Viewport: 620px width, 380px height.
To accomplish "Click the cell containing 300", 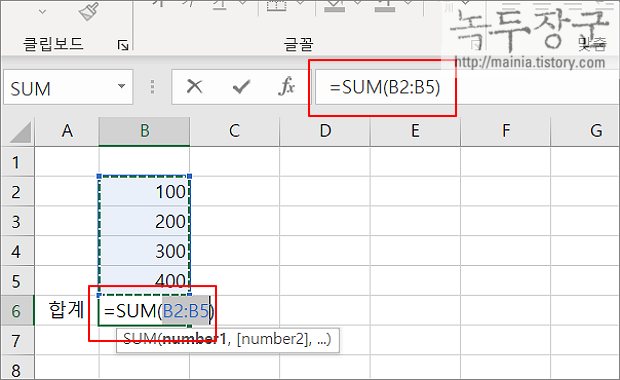I will (144, 251).
